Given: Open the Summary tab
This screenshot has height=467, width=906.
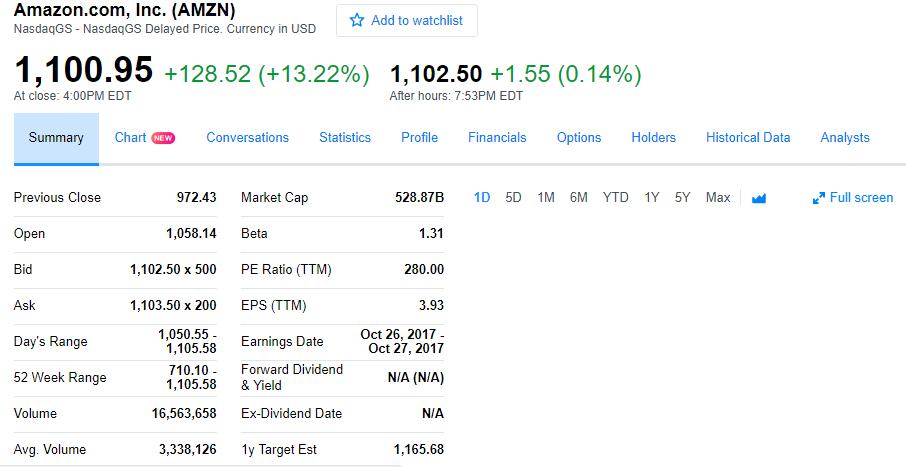Looking at the screenshot, I should 56,138.
